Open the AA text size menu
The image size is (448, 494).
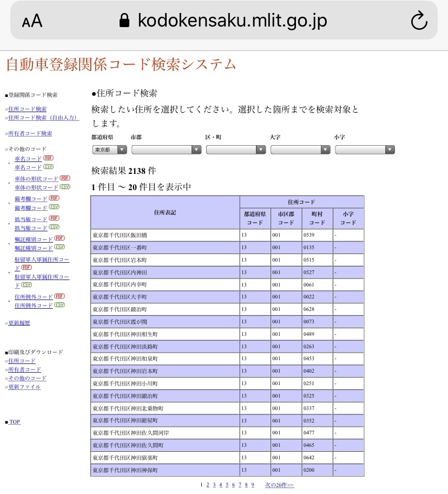31,21
